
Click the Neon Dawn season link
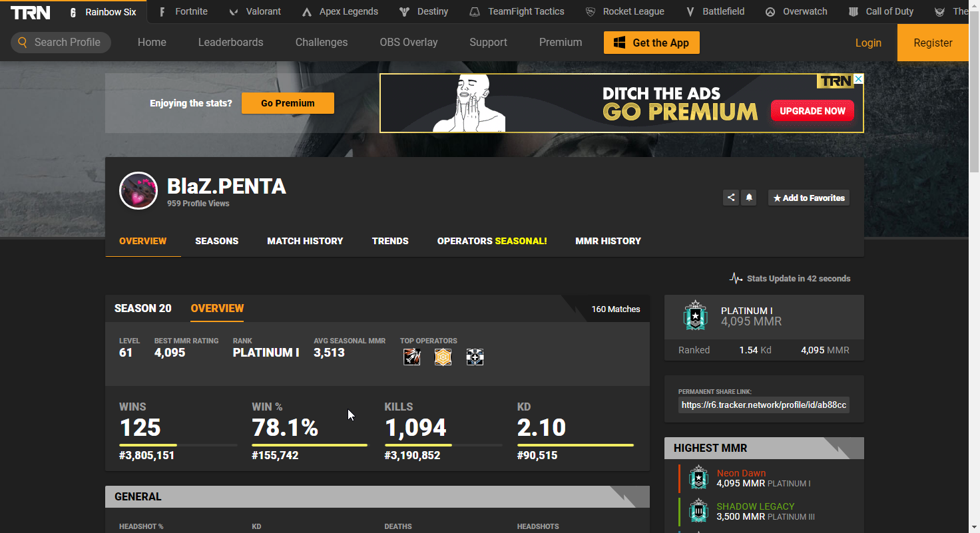coord(741,473)
